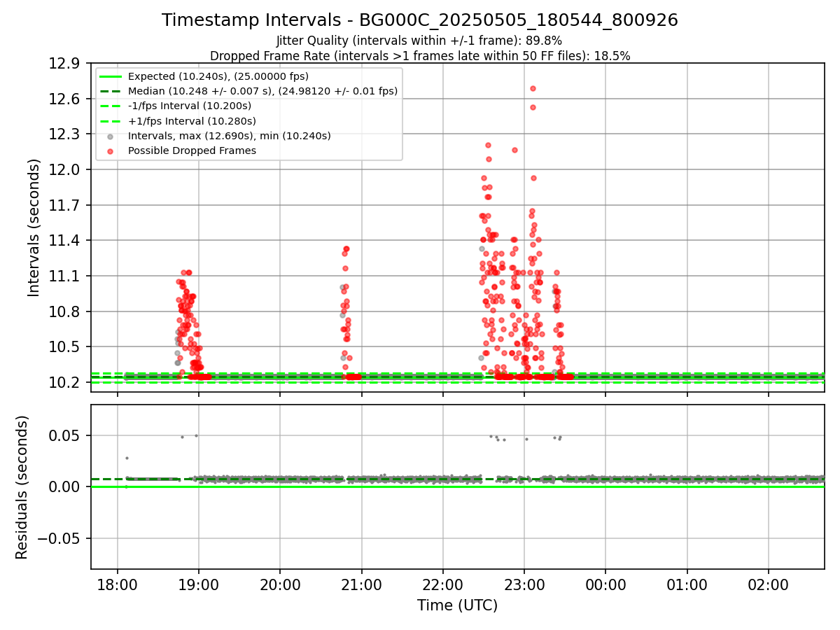Click the solid green line sample beside 'Expected' legend
840x630 pixels.
click(110, 76)
